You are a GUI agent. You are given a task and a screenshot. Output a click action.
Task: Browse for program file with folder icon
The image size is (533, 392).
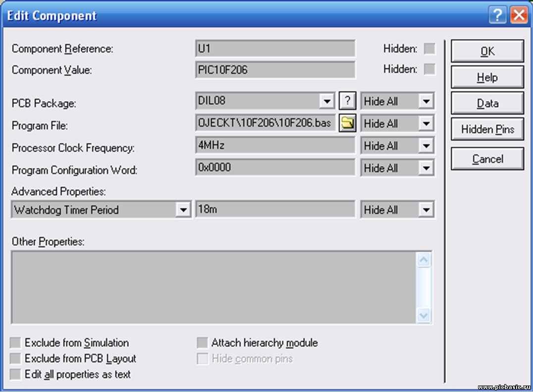(x=347, y=123)
